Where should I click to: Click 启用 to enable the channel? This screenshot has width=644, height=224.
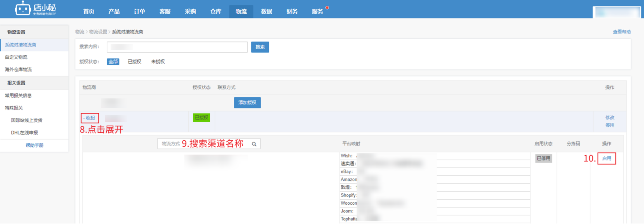606,159
